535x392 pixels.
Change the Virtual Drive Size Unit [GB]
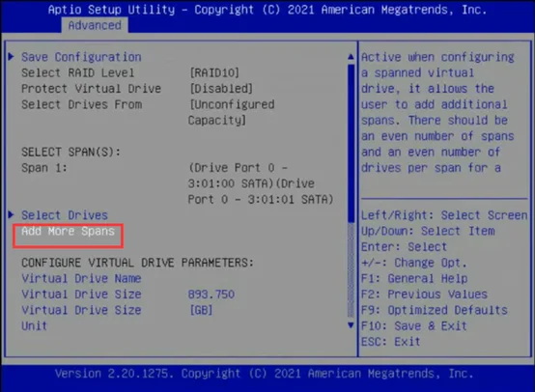click(x=201, y=310)
